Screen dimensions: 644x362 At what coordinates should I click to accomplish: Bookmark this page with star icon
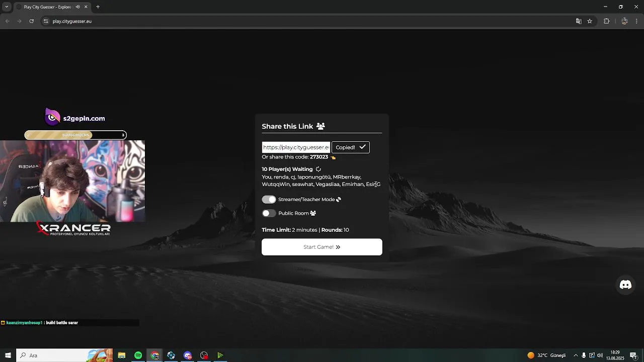pyautogui.click(x=590, y=21)
